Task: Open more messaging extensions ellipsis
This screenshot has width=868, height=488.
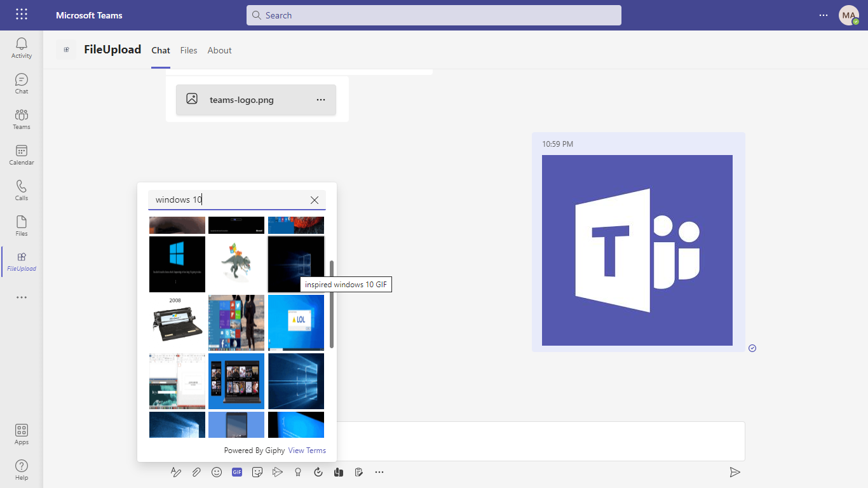Action: [x=379, y=472]
